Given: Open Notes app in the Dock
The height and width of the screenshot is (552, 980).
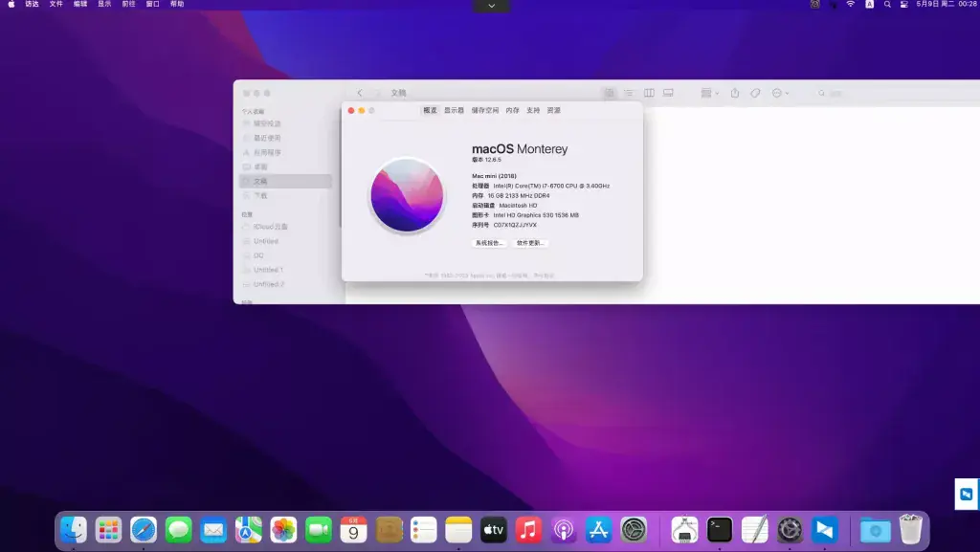Looking at the screenshot, I should (458, 530).
